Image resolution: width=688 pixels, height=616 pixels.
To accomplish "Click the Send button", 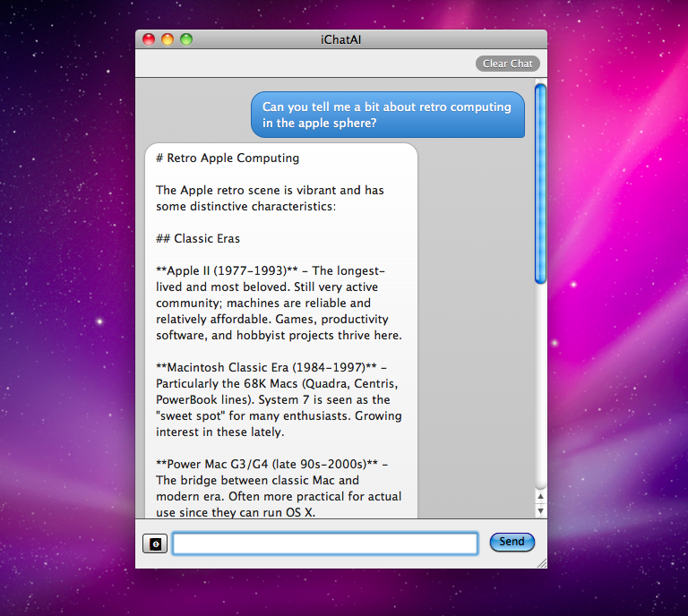I will tap(512, 542).
